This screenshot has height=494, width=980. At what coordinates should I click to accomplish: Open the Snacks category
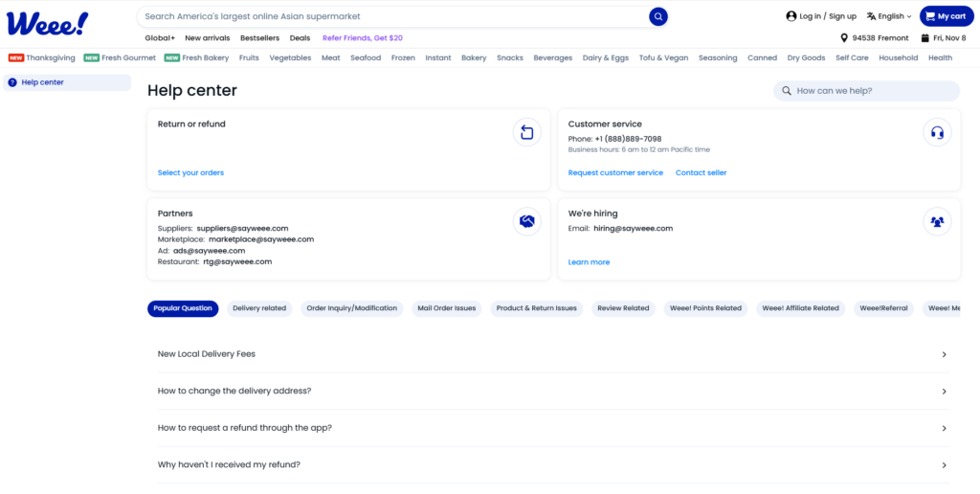tap(510, 58)
